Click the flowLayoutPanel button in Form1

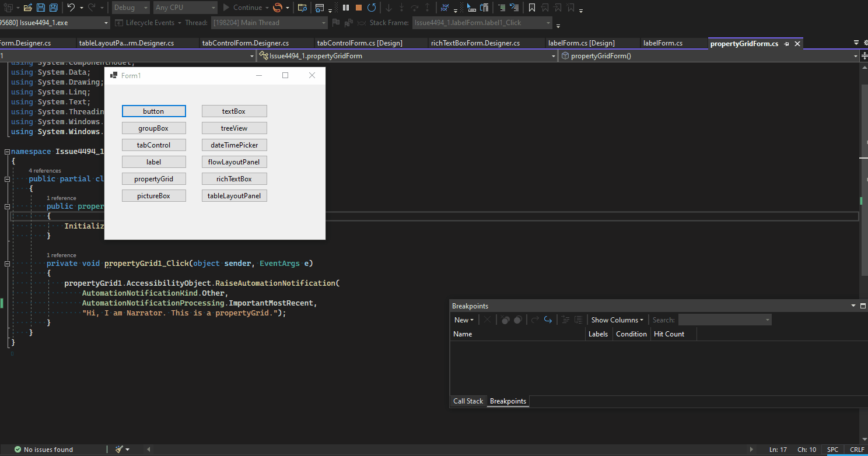234,162
